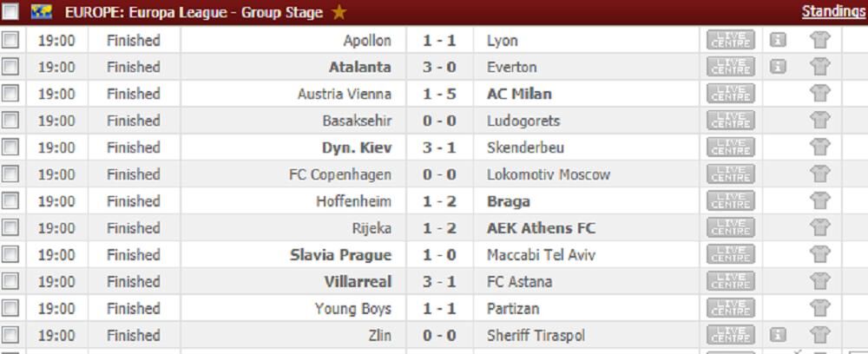Screen dimensions: 868x354
Task: Open Live Centre for Atalanta vs Everton
Action: (731, 68)
